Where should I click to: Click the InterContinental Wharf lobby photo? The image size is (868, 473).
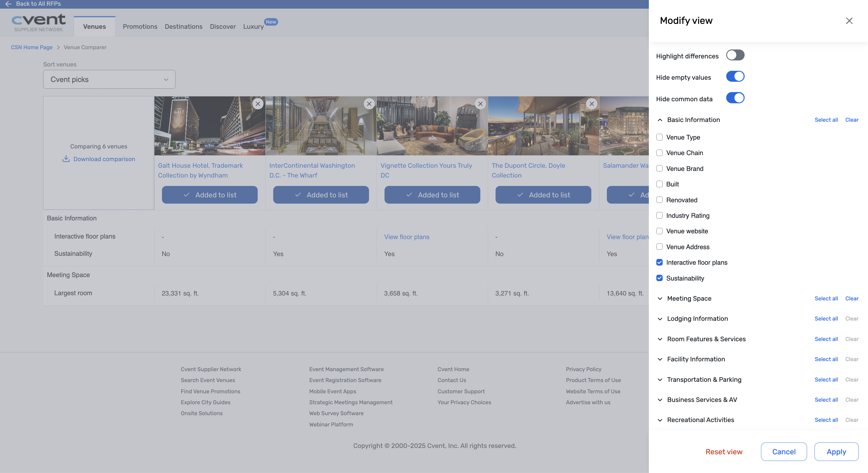321,126
